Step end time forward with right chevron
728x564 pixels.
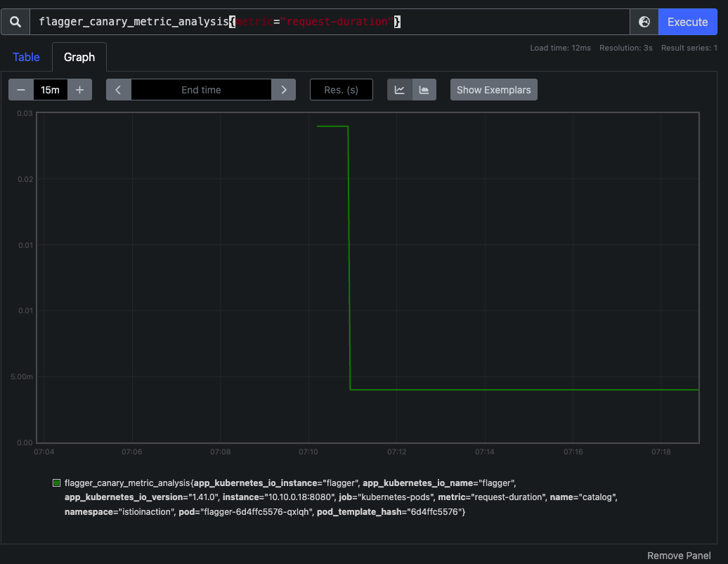(x=284, y=90)
